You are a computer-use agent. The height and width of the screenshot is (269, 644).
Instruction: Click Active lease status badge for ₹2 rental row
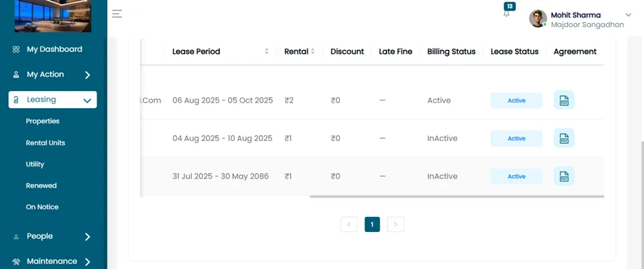(517, 101)
